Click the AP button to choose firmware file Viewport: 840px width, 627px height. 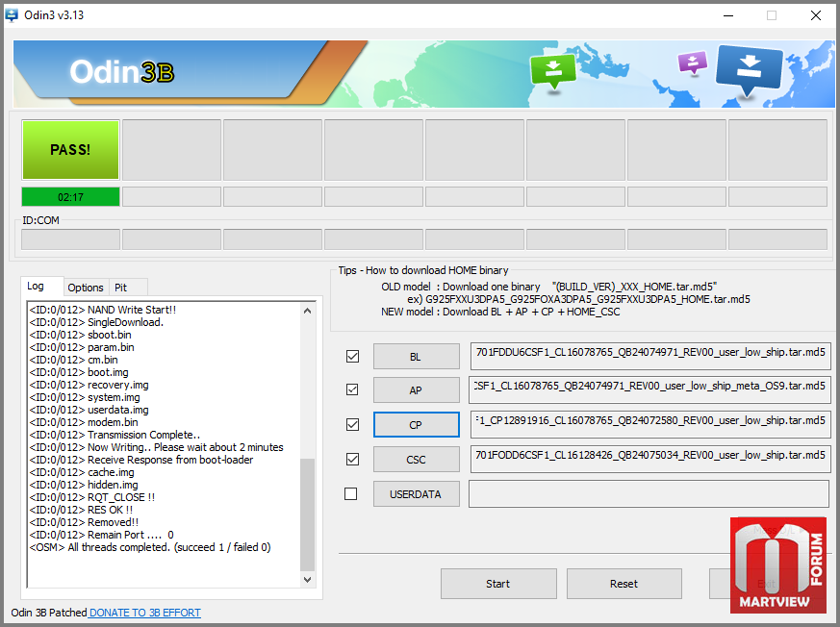coord(417,390)
